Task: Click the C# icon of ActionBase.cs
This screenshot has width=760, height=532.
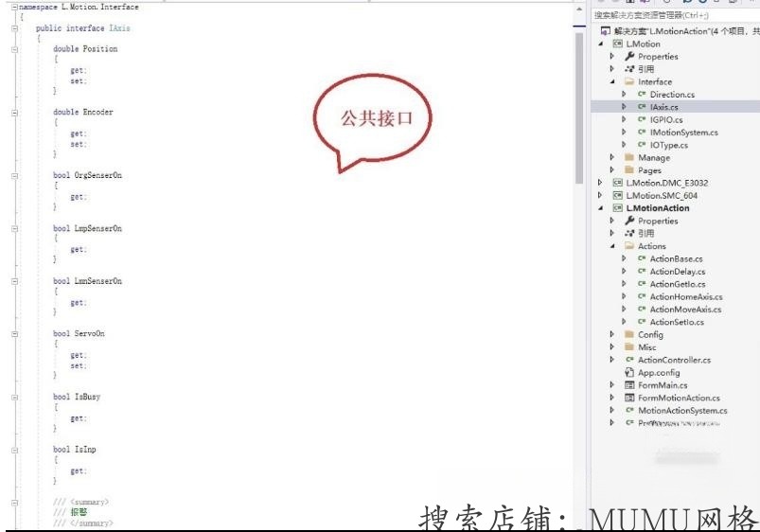Action: click(x=642, y=258)
